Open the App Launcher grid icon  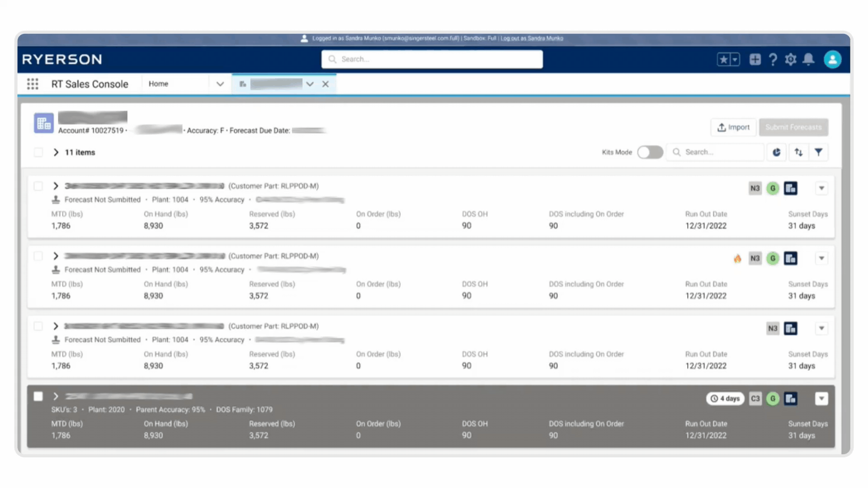[x=33, y=84]
